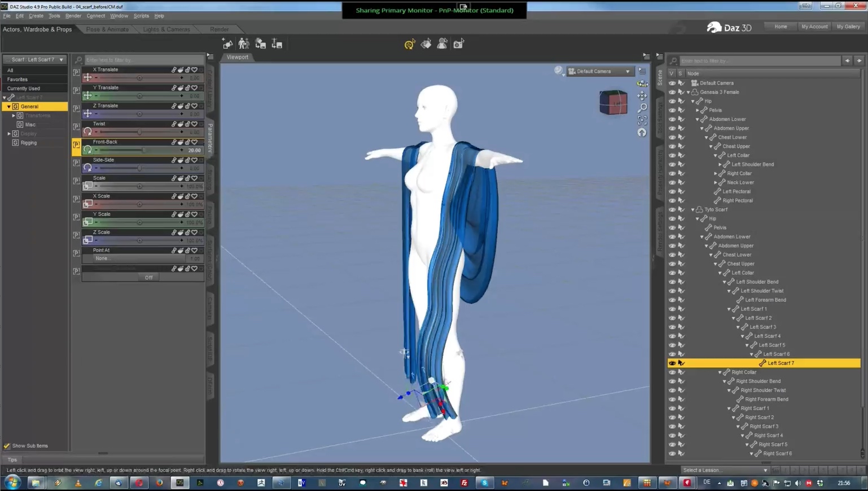868x491 pixels.
Task: Click the Daz 3D logo
Action: 729,27
